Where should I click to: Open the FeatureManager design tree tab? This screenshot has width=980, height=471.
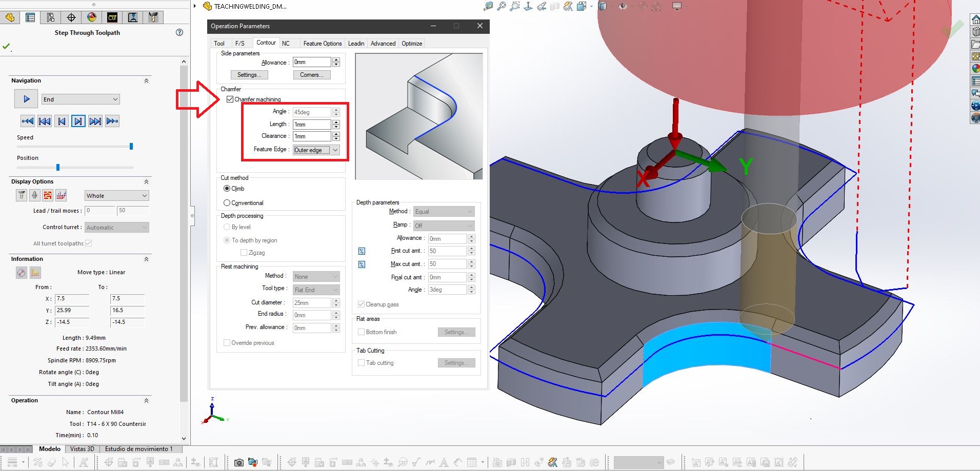(10, 17)
